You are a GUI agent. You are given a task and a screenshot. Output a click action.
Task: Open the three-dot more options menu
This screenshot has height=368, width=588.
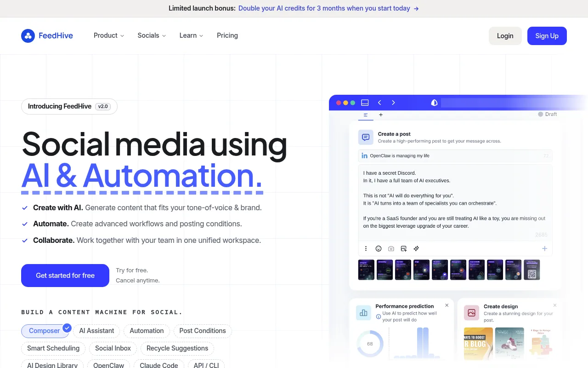(x=366, y=248)
